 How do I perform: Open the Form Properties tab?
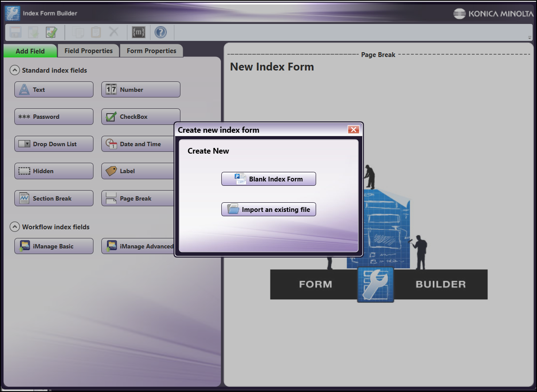(x=151, y=50)
